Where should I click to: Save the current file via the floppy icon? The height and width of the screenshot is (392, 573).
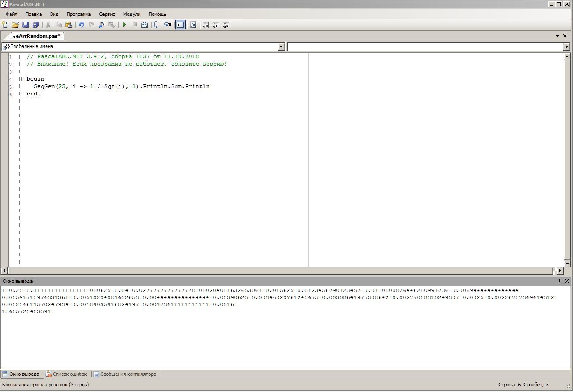click(26, 25)
